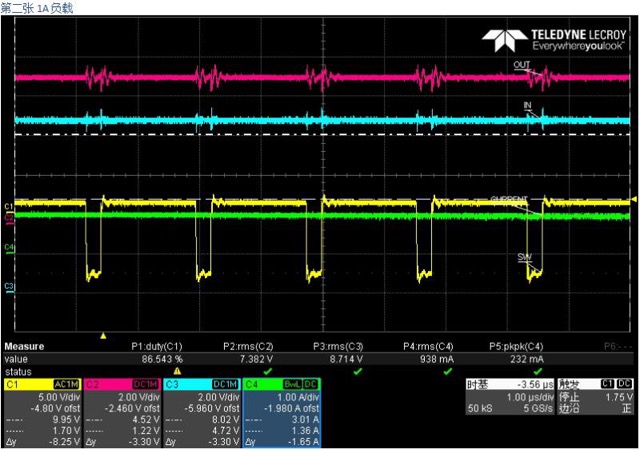Click the AC1M coupling badge on C1
The height and width of the screenshot is (450, 640).
point(66,384)
